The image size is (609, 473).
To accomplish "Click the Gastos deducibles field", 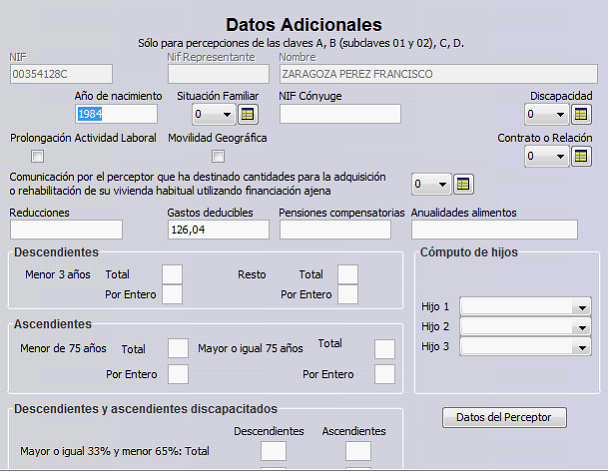I will (x=218, y=230).
